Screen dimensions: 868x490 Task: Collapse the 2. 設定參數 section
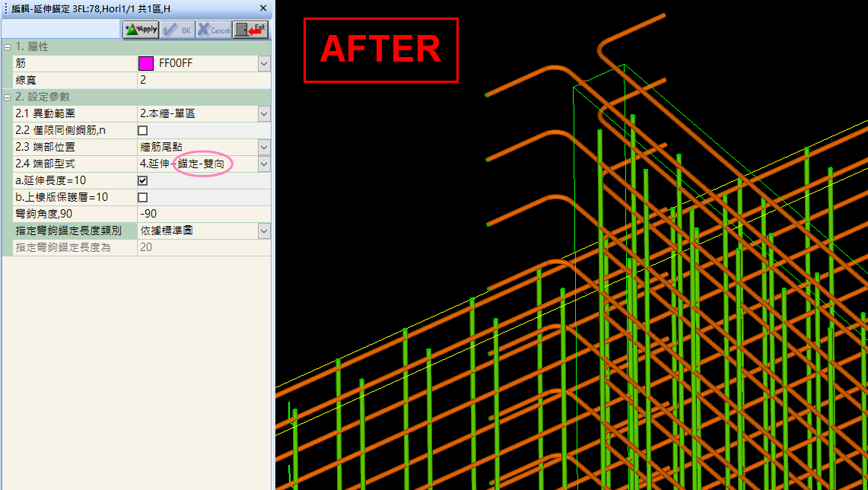7,97
